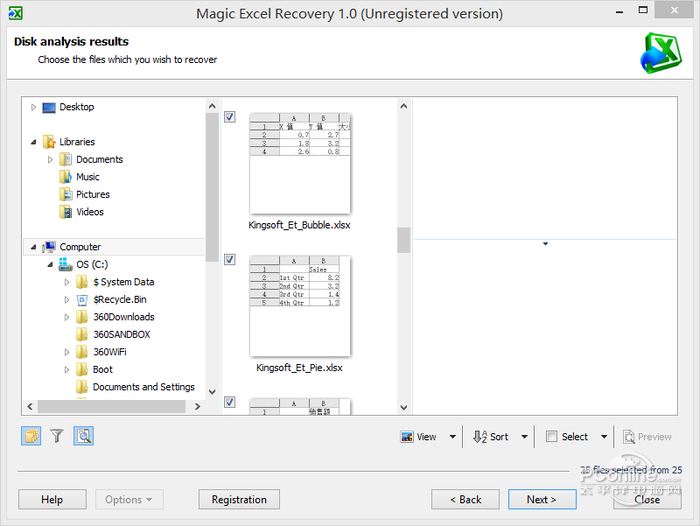700x526 pixels.
Task: Click the Desktop monitor icon
Action: click(x=49, y=108)
